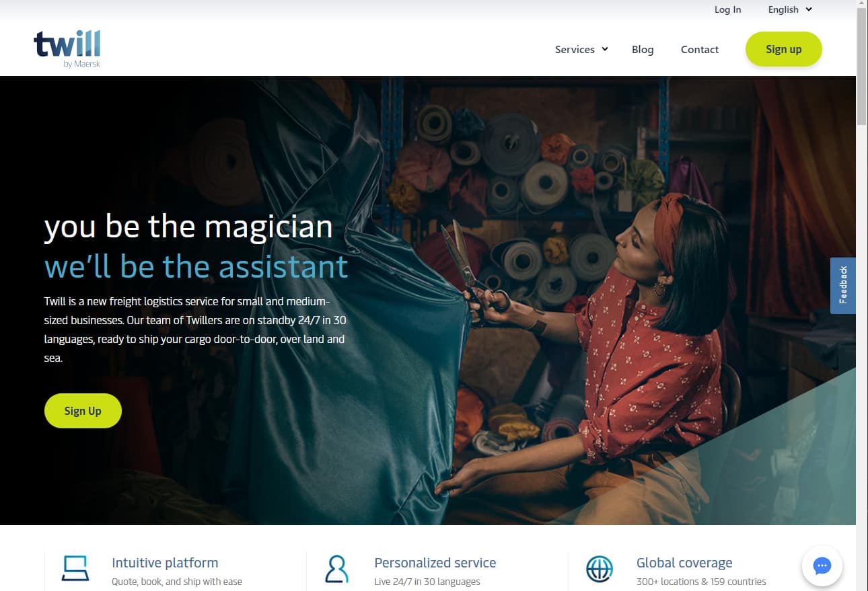The height and width of the screenshot is (591, 868).
Task: Open the English language selector
Action: (790, 9)
